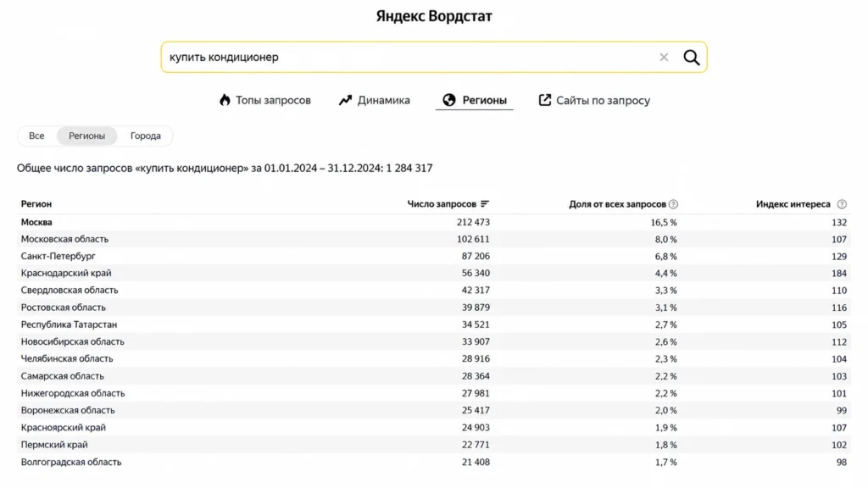Image resolution: width=868 pixels, height=488 pixels.
Task: Select the Волгоградская область row
Action: point(434,462)
